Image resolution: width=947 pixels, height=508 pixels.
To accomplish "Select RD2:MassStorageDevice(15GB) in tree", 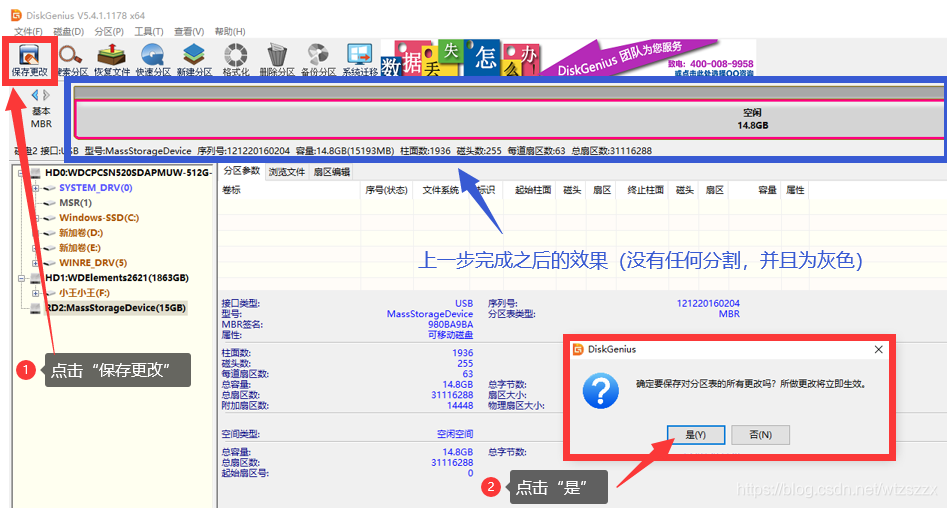I will [x=116, y=308].
